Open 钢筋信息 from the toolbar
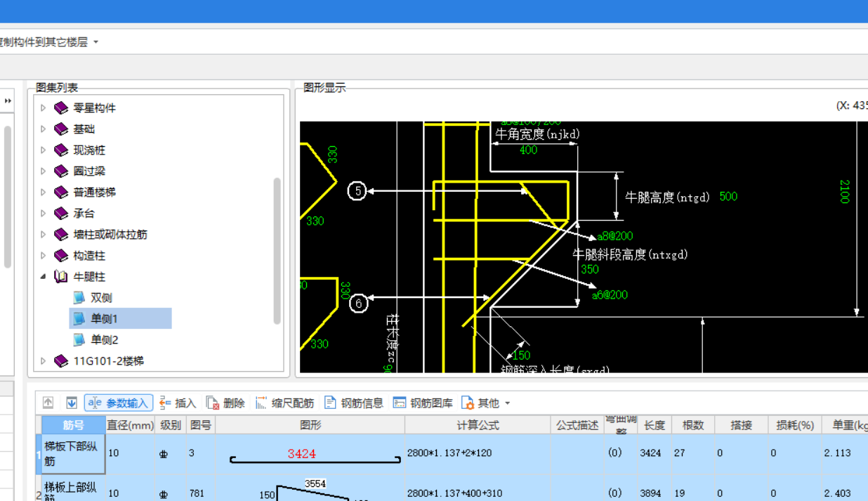 tap(354, 403)
